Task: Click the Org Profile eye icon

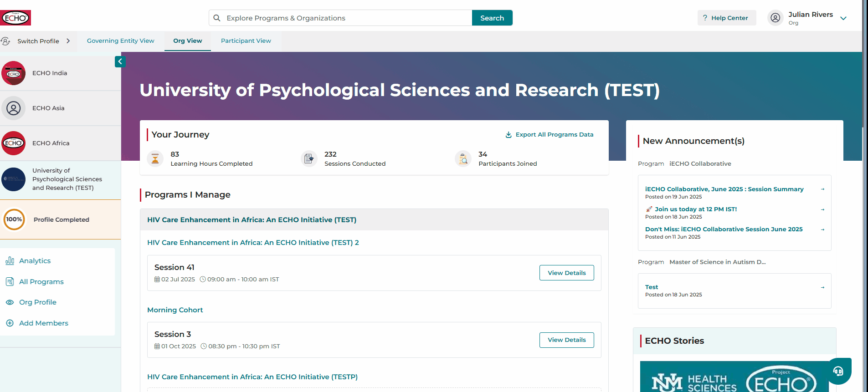Action: (x=10, y=302)
